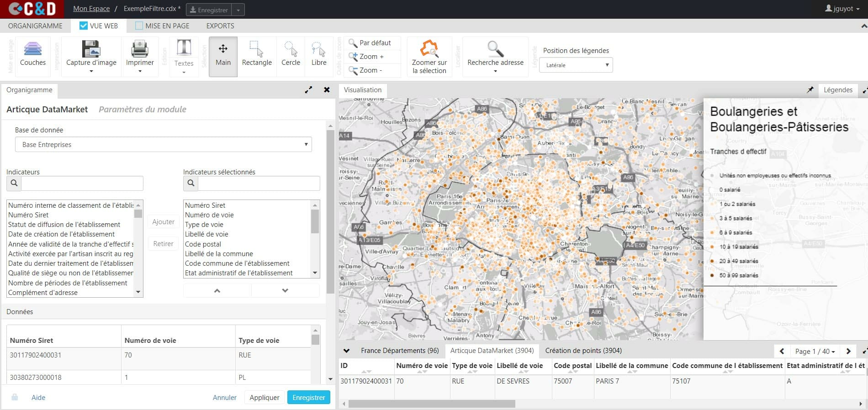Click the Appliquer button
This screenshot has height=410, width=868.
pos(265,397)
